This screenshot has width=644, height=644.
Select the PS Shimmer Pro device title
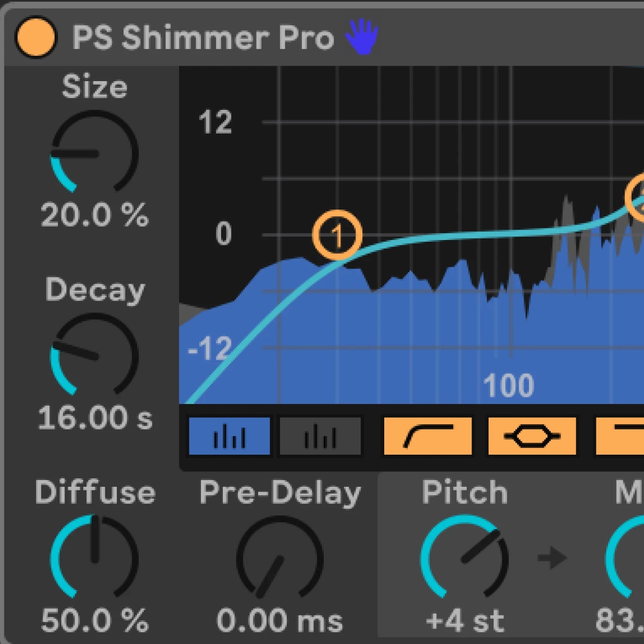(x=203, y=38)
